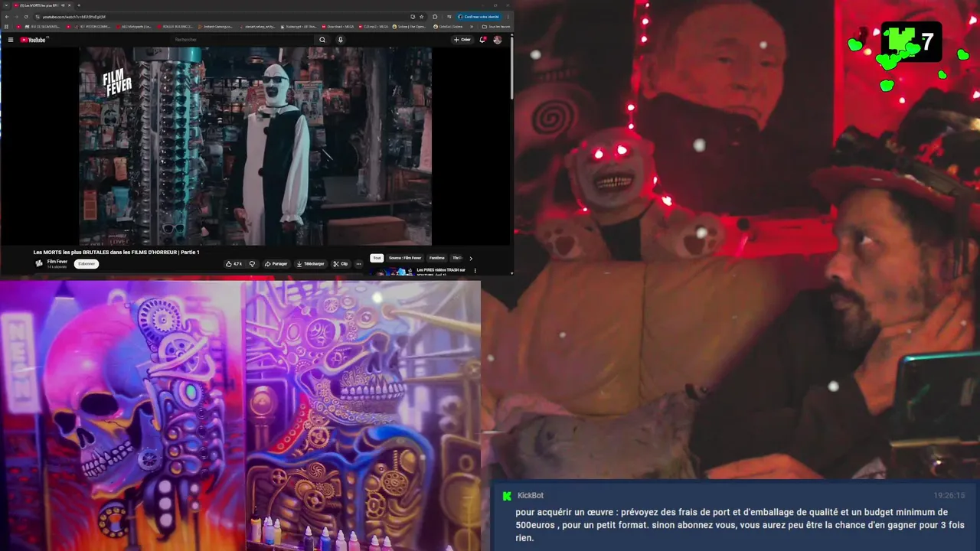Open the Les PIRES vidéos TRASH thumbnail
The height and width of the screenshot is (551, 980).
(392, 271)
